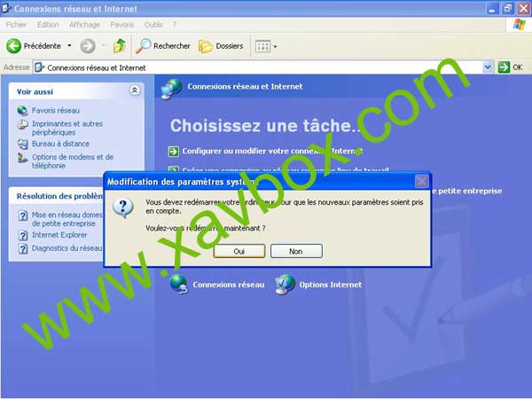
Task: Open the Fichier menu
Action: (16, 25)
